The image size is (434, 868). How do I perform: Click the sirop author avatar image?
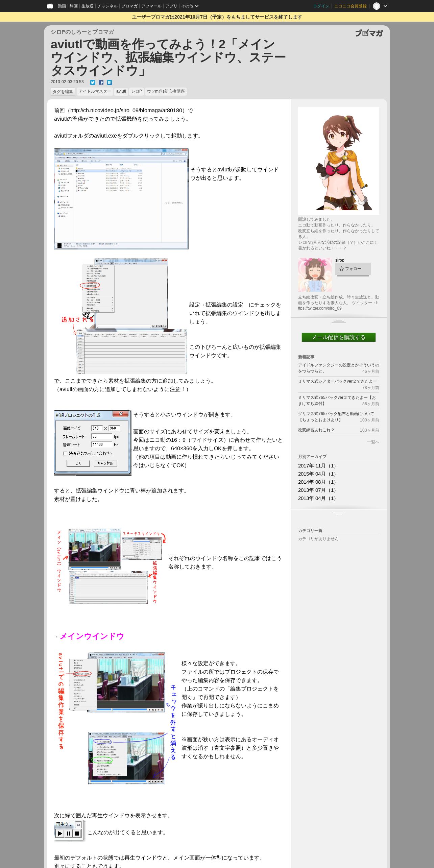[315, 275]
